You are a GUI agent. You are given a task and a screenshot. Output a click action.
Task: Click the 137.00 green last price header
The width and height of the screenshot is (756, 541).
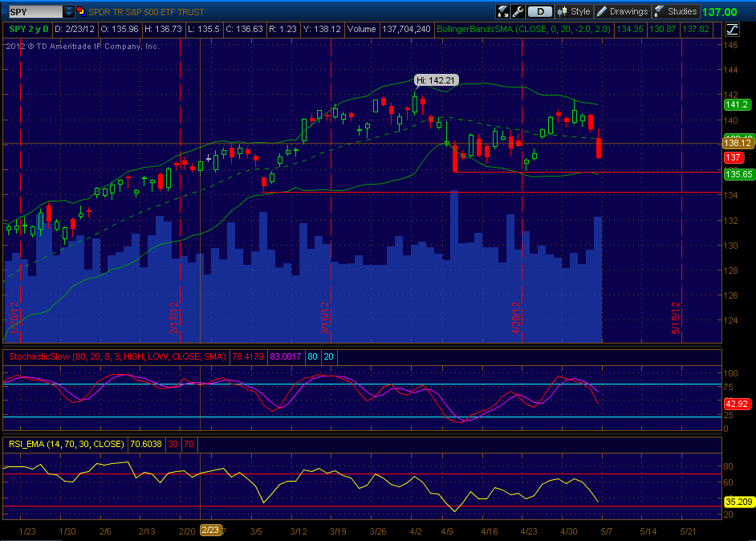720,12
